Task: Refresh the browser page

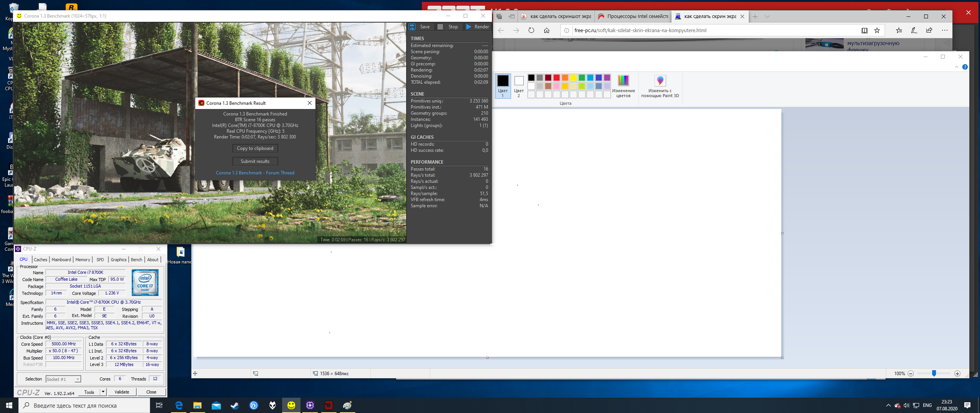Action: point(531,30)
